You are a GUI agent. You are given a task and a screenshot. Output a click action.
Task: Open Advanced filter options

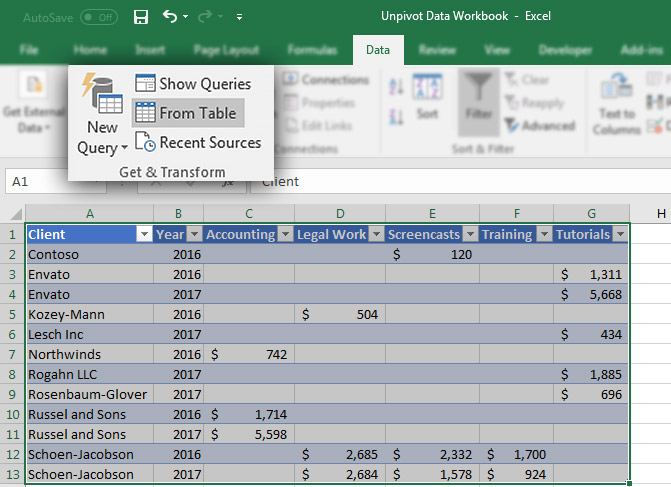(x=540, y=125)
